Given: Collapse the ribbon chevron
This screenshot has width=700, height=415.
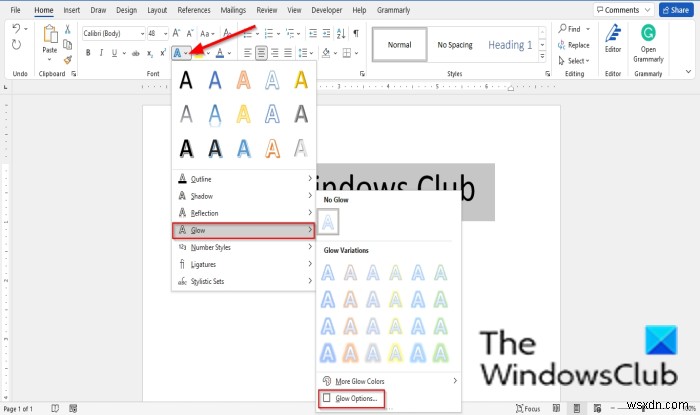Looking at the screenshot, I should tap(688, 71).
